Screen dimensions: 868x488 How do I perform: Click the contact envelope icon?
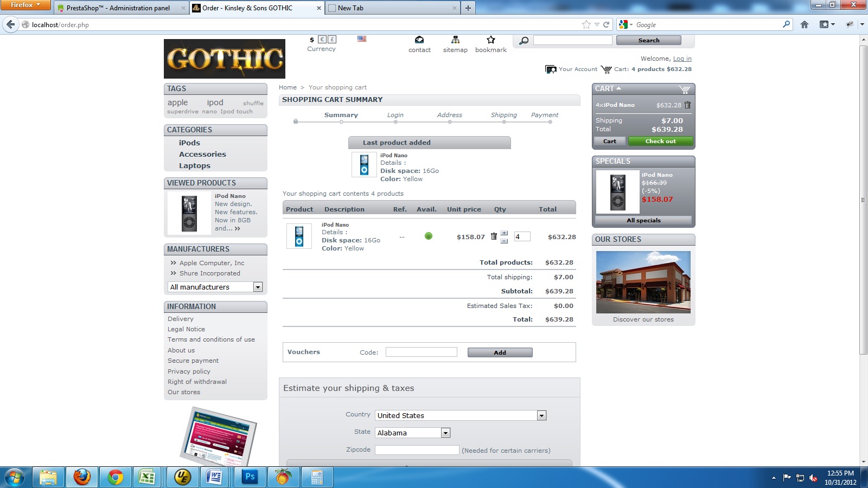[x=419, y=40]
